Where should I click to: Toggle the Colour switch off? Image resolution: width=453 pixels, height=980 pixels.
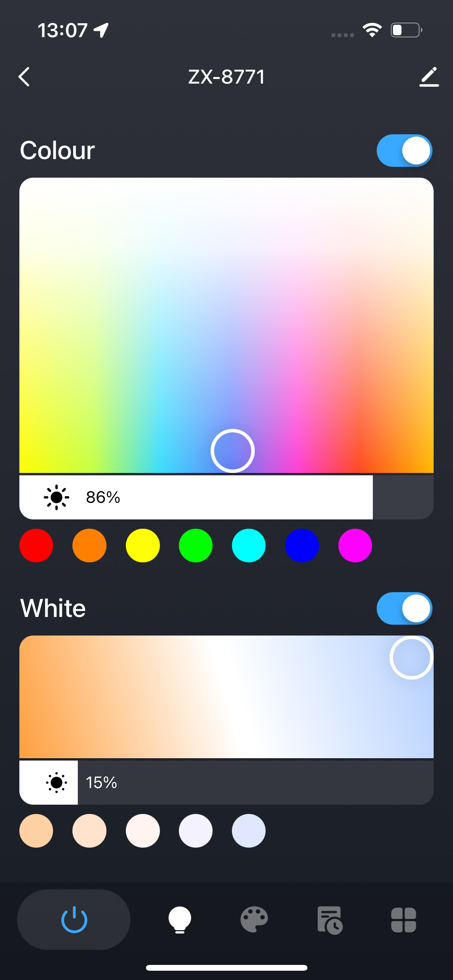click(x=404, y=151)
